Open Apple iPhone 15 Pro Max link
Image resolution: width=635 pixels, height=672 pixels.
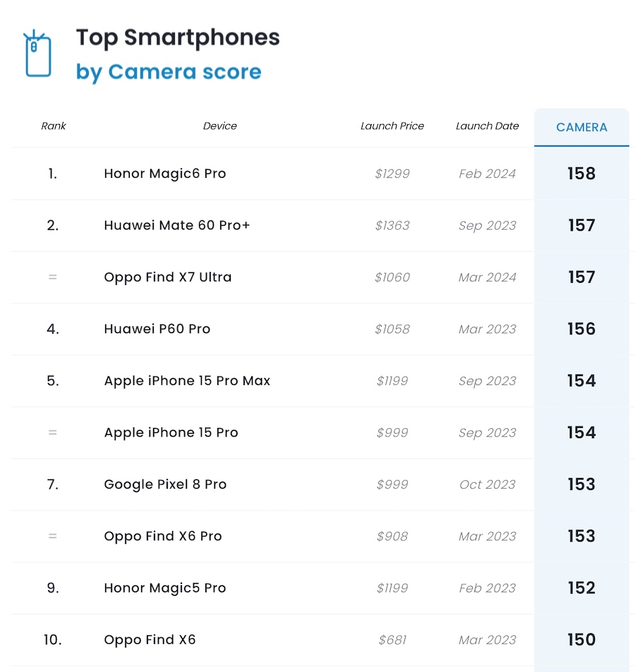(x=187, y=381)
